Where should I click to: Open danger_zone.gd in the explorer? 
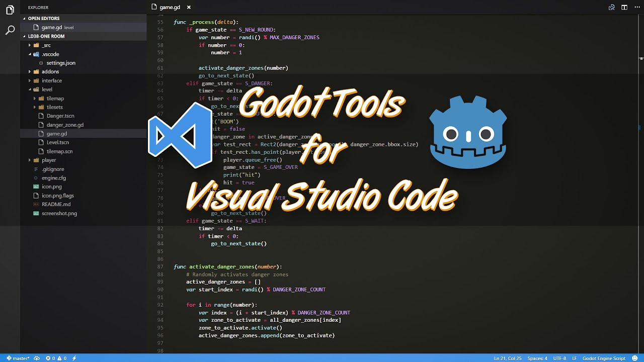coord(83,125)
